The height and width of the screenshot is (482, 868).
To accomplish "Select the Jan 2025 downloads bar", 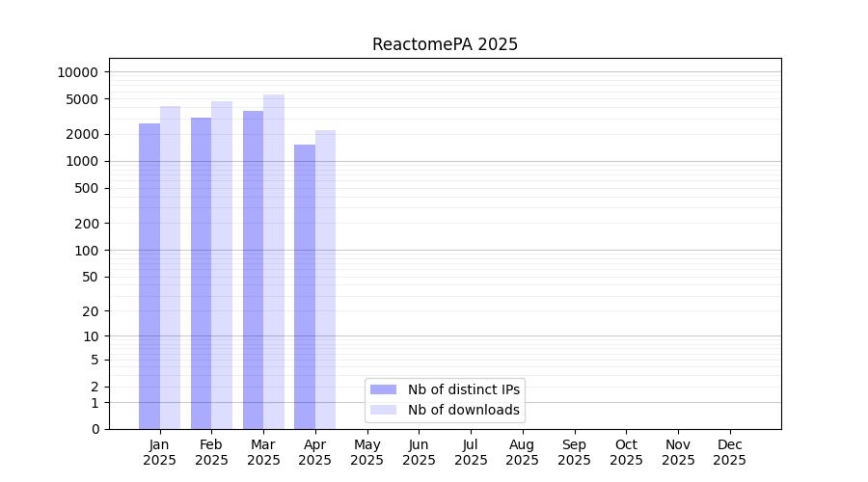I will coord(170,267).
